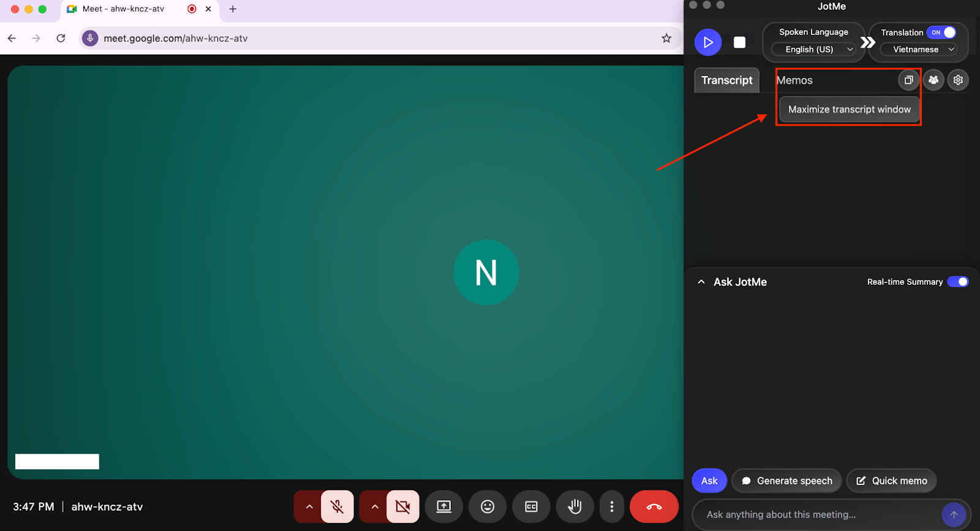Click the JotMe window title

coord(832,6)
